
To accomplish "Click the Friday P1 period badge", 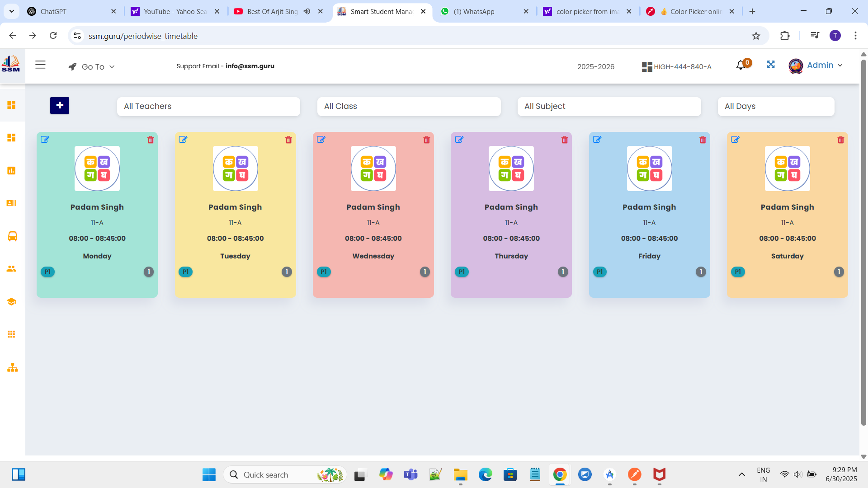I will click(599, 272).
